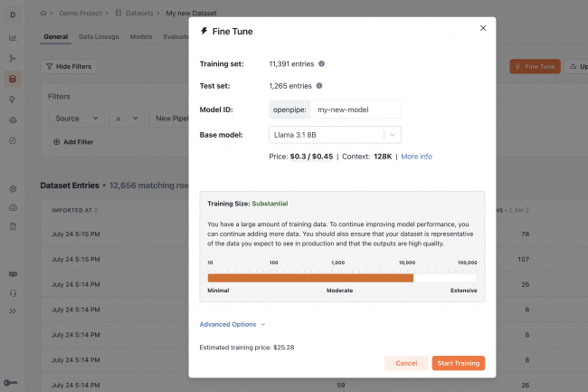Click the project avatar D in sidebar
This screenshot has width=588, height=392.
pyautogui.click(x=13, y=15)
